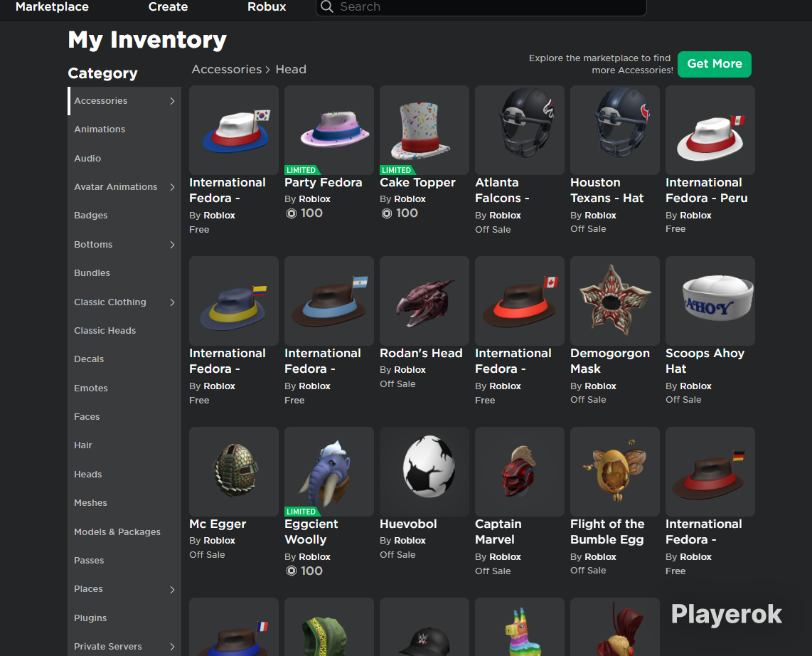Open the Huevobol egg image
The height and width of the screenshot is (656, 812).
(x=424, y=472)
